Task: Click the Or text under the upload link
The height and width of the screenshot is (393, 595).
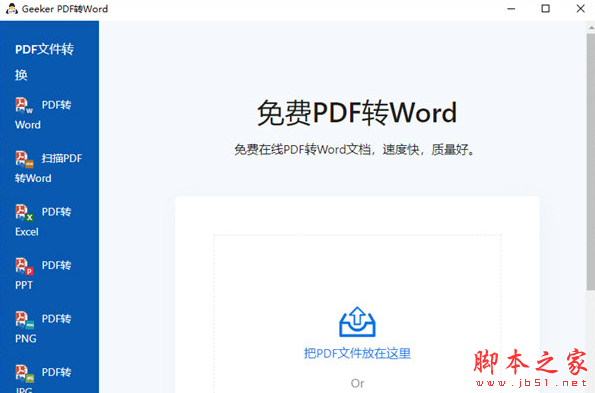Action: click(357, 383)
